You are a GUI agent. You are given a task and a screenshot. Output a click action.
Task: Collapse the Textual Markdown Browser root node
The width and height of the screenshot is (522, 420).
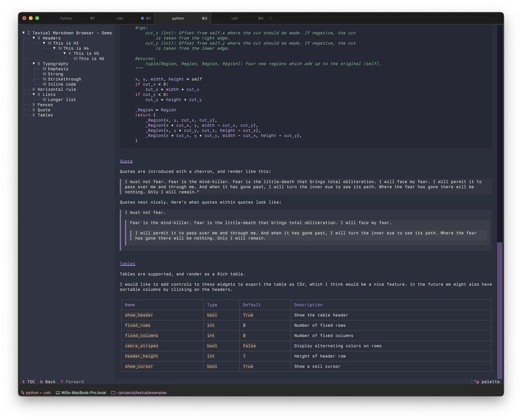23,33
